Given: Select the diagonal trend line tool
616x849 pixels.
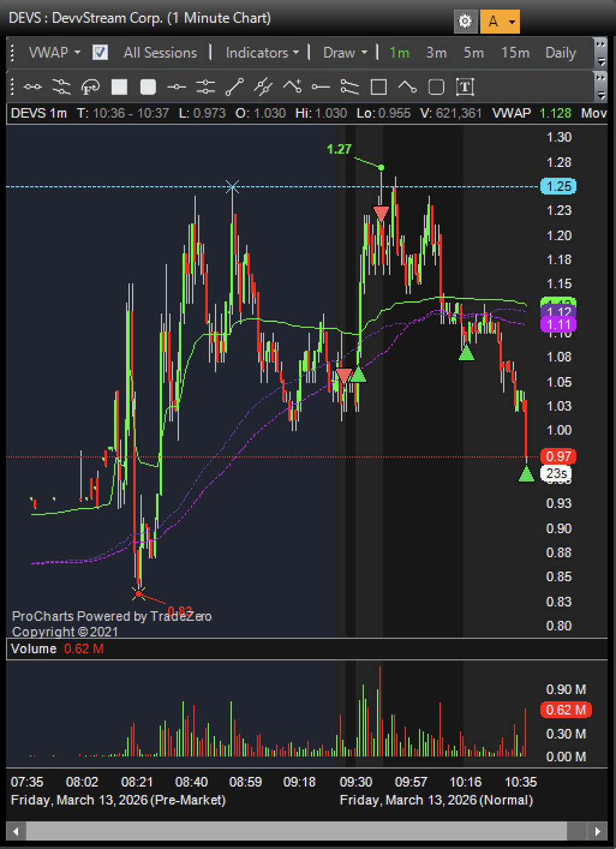Looking at the screenshot, I should click(234, 87).
